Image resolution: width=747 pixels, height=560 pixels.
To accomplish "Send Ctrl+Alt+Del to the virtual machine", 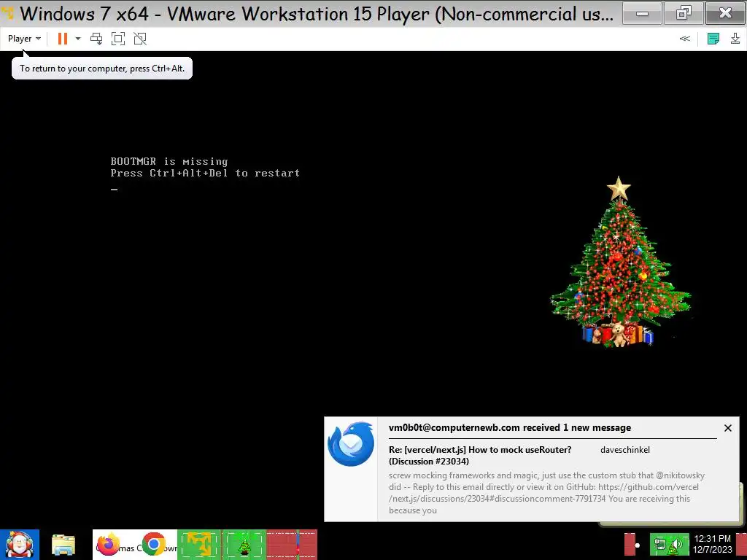I will pos(96,39).
